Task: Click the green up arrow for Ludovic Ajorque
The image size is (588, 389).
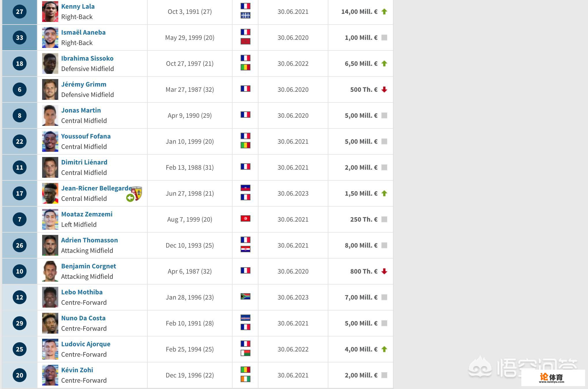Action: click(x=384, y=349)
